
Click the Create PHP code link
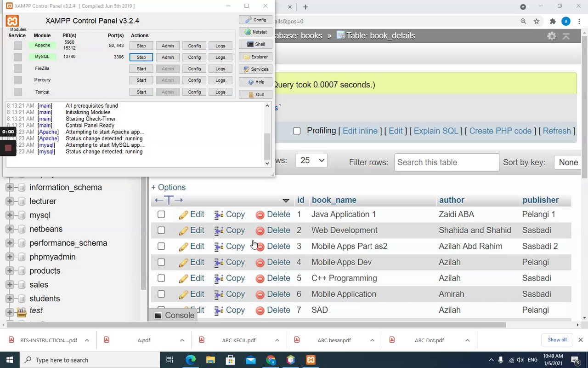(x=500, y=131)
